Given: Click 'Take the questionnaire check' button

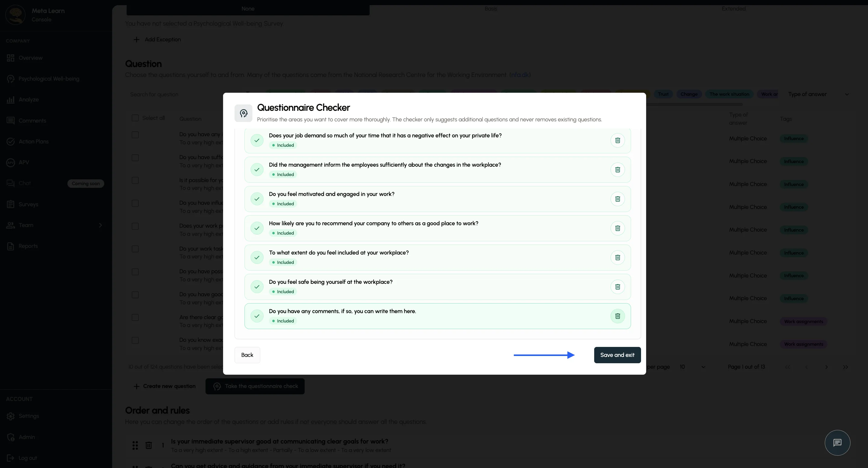Looking at the screenshot, I should click(255, 386).
